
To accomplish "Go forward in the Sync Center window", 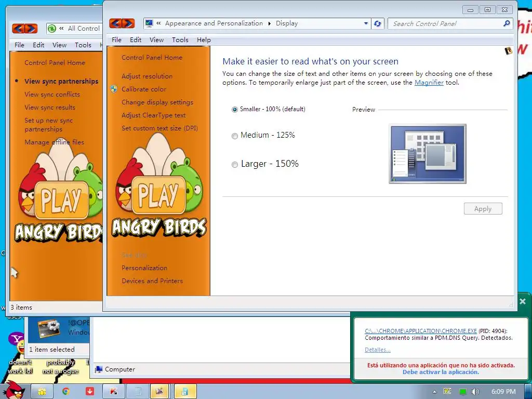I will [x=31, y=29].
